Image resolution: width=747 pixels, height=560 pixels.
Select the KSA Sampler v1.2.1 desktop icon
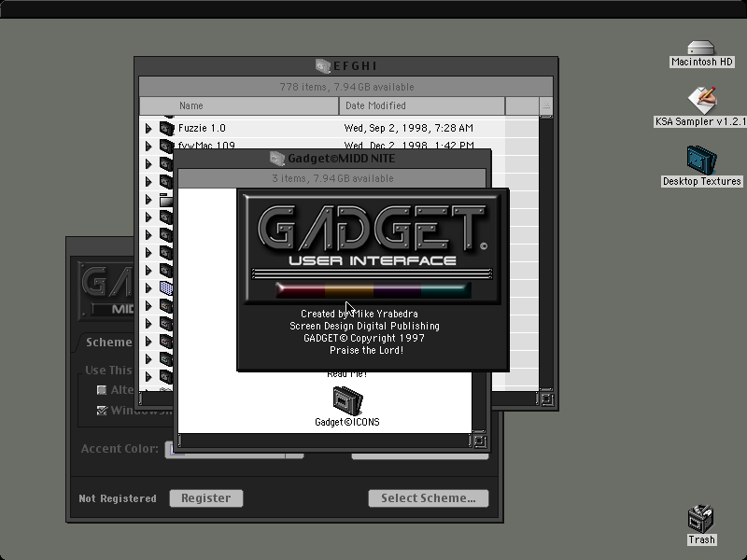pos(702,100)
